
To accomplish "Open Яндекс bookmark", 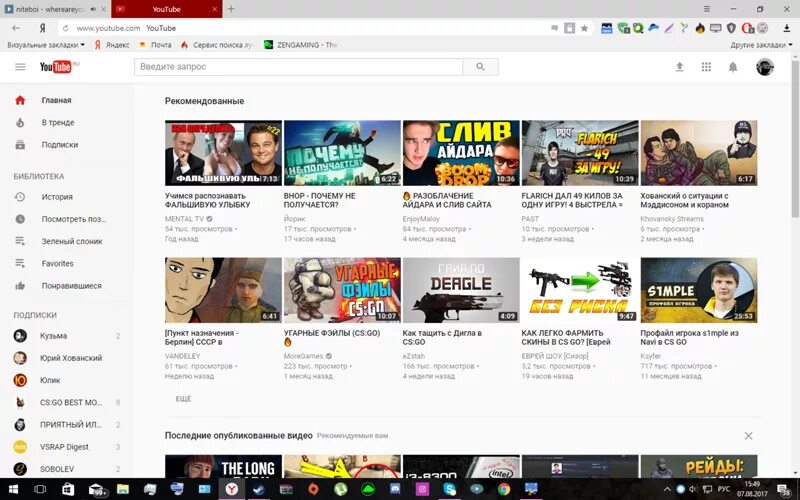I will (112, 45).
